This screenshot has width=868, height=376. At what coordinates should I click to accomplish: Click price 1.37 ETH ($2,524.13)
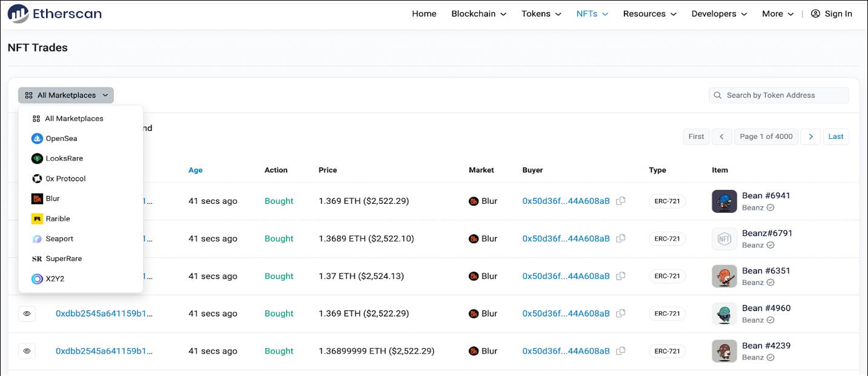tap(362, 277)
